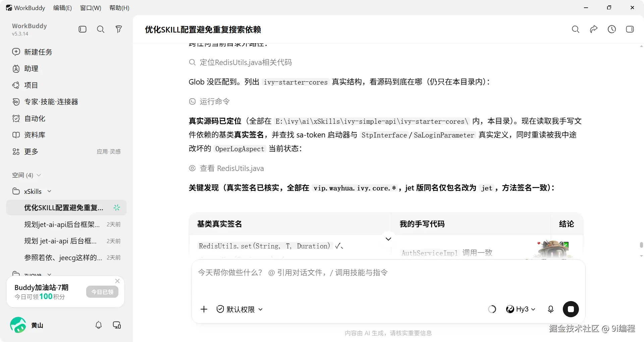Stop generation with the black button
644x342 pixels.
pos(571,309)
